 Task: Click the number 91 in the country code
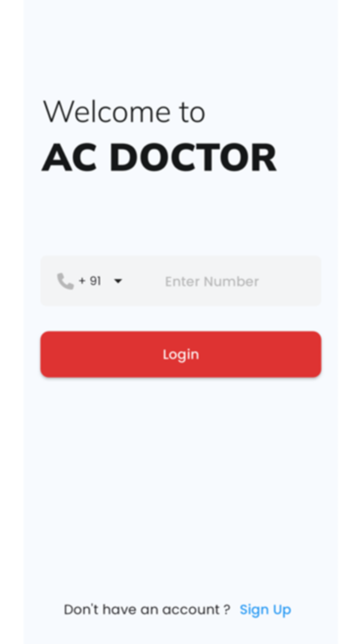coord(95,281)
